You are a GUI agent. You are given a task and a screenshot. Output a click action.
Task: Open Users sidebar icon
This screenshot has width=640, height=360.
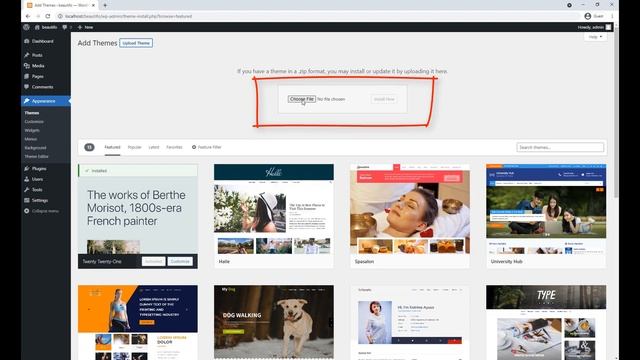[27, 179]
